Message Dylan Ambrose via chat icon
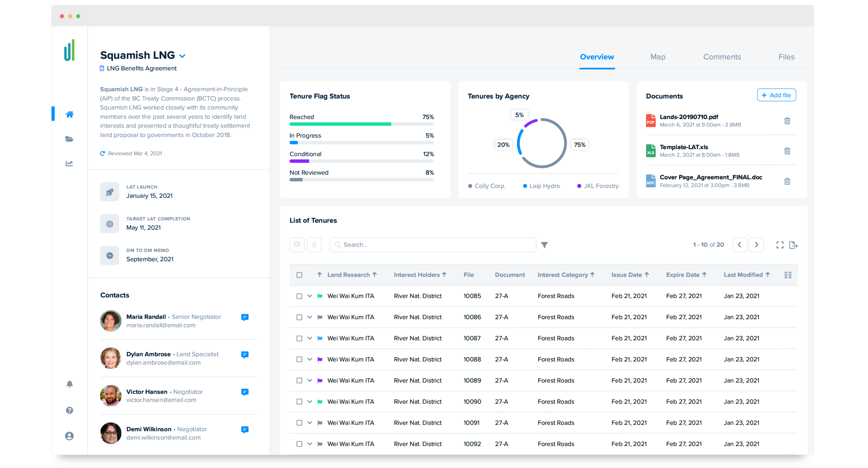The width and height of the screenshot is (868, 468). (245, 355)
